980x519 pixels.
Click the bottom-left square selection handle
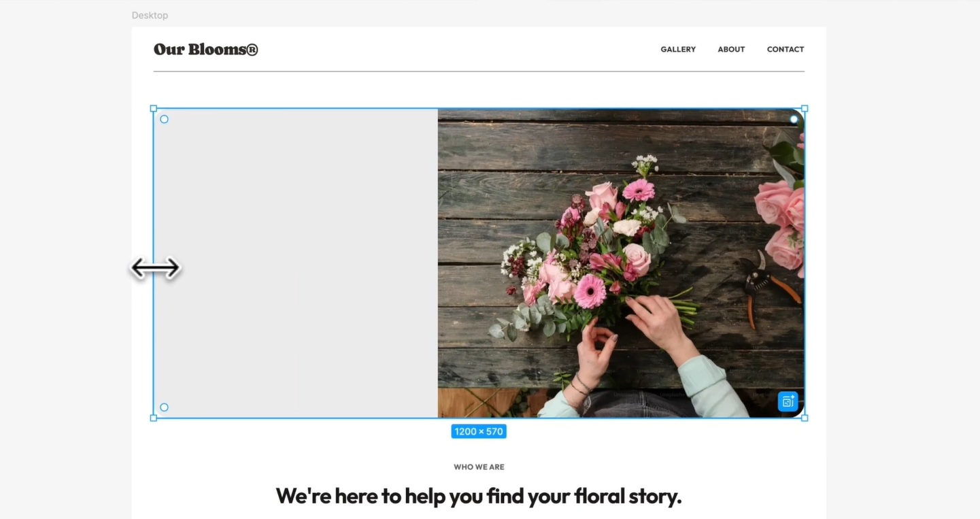tap(154, 418)
